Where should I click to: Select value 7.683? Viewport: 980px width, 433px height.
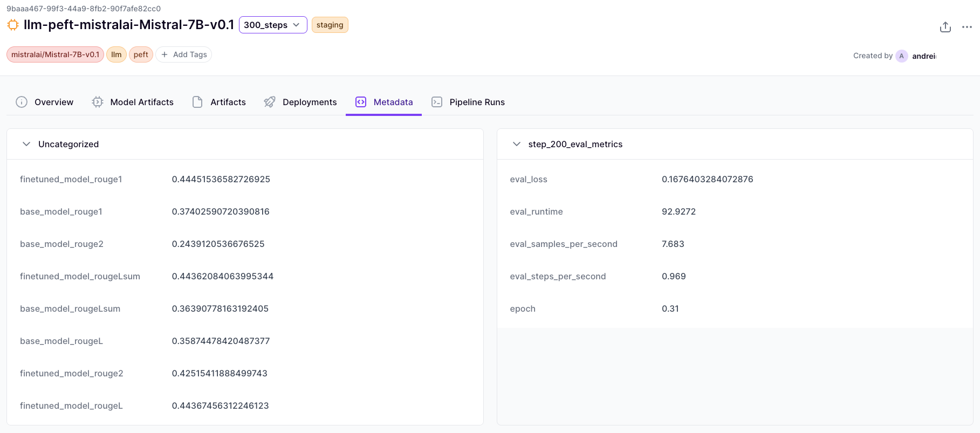point(673,244)
